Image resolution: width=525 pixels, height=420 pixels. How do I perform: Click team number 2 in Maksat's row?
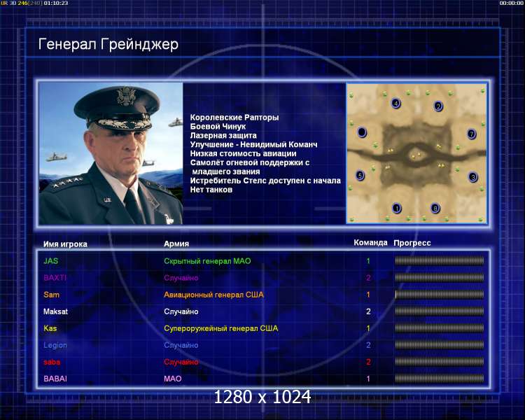point(368,311)
